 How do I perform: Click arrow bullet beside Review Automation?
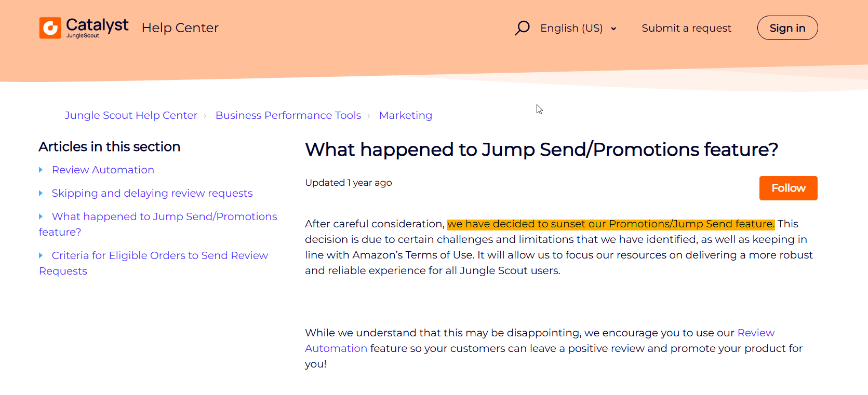click(x=41, y=170)
